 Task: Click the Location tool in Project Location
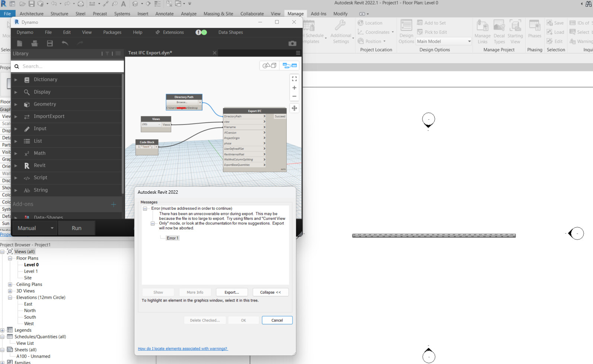coord(370,23)
